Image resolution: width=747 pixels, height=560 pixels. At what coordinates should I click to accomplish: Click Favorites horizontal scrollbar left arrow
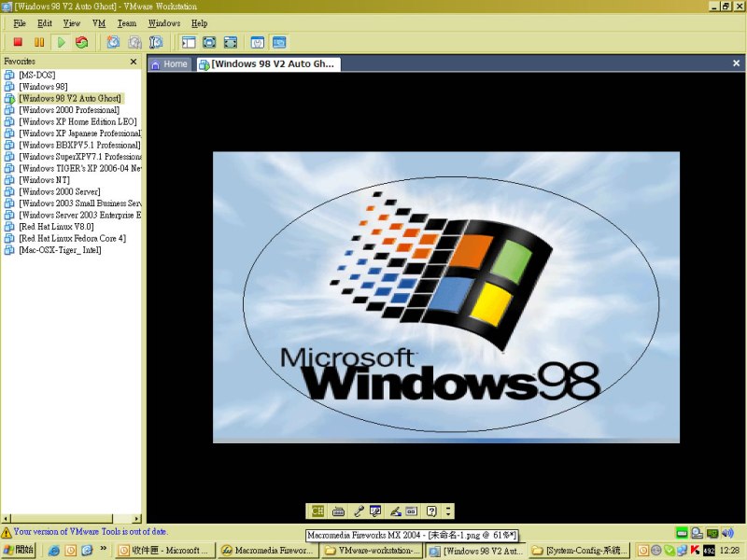[6, 518]
